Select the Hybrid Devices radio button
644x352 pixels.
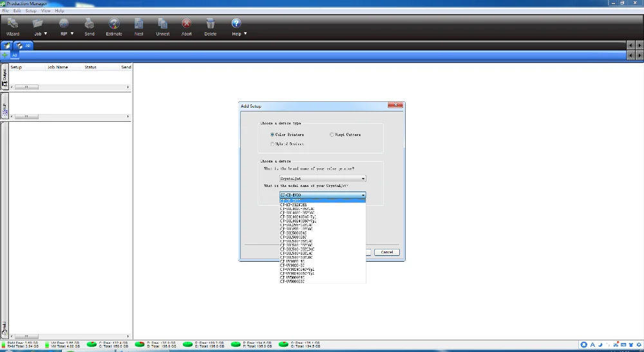coord(272,144)
